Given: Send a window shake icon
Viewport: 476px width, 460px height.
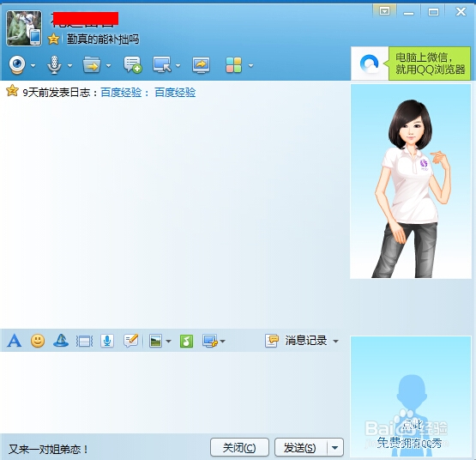Looking at the screenshot, I should (x=84, y=342).
